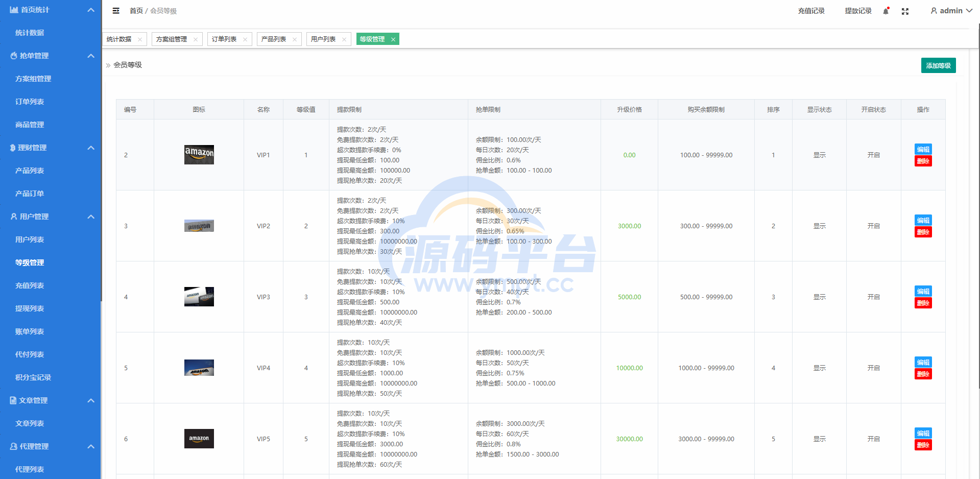Click 删除 for the VIP5 row
The width and height of the screenshot is (980, 479).
point(923,445)
